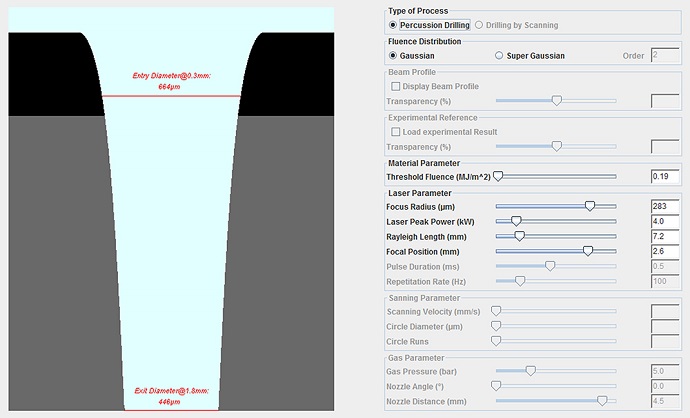
Task: Click the Nozzle Distance field showing 4.5
Action: pyautogui.click(x=665, y=401)
